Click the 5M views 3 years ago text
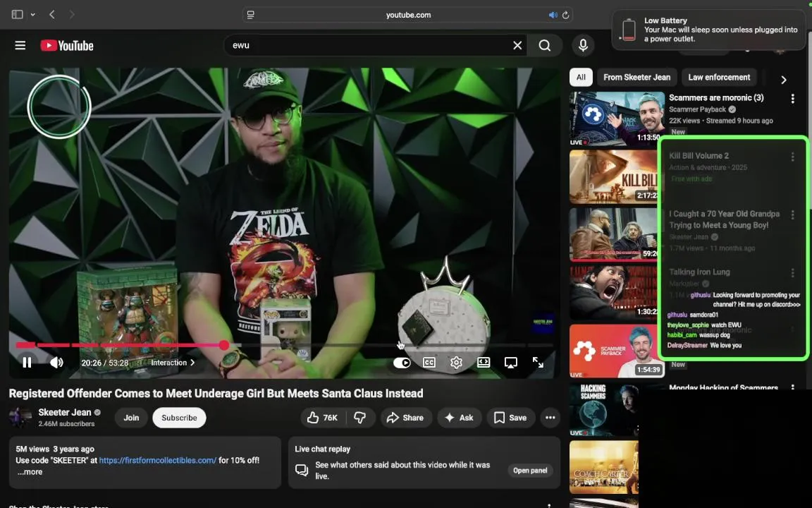This screenshot has height=508, width=812. coord(55,449)
